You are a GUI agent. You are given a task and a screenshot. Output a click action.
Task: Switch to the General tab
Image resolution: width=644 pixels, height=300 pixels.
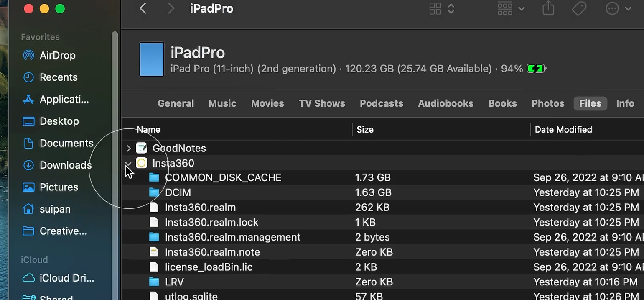coord(176,103)
